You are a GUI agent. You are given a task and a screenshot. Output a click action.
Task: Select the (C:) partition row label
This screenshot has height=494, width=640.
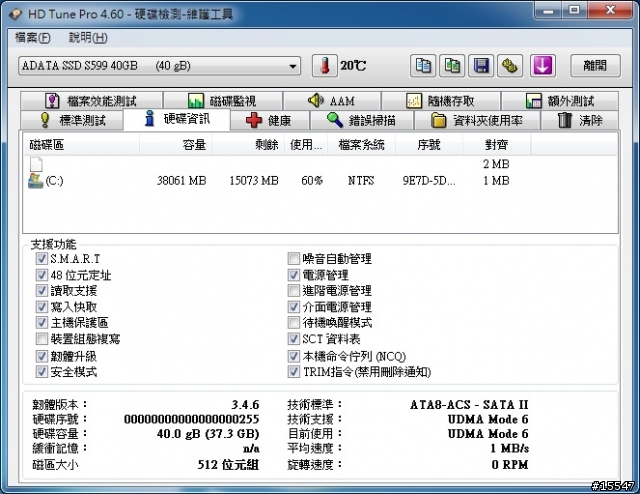pos(54,181)
